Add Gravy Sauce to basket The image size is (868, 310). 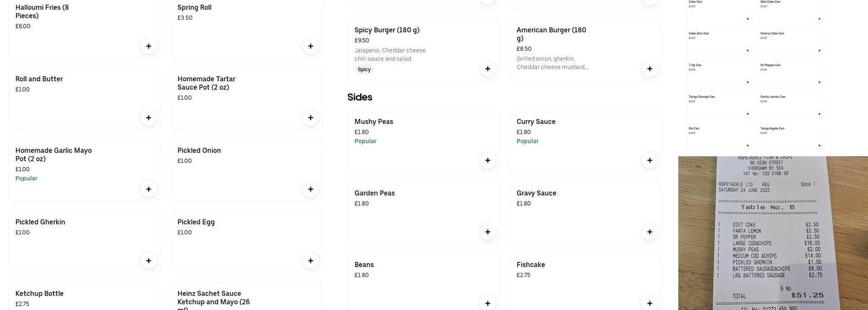pos(650,232)
